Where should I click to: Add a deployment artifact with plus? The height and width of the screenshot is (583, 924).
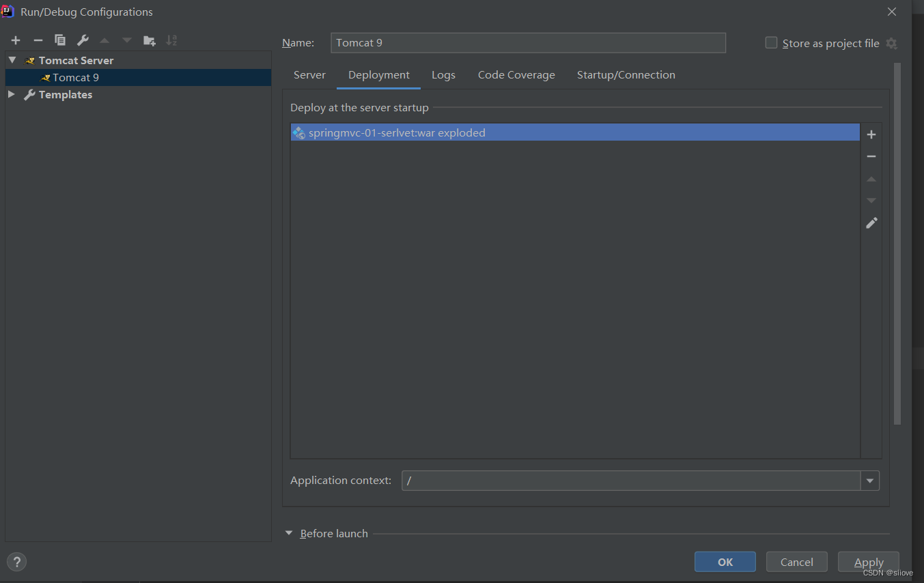871,134
